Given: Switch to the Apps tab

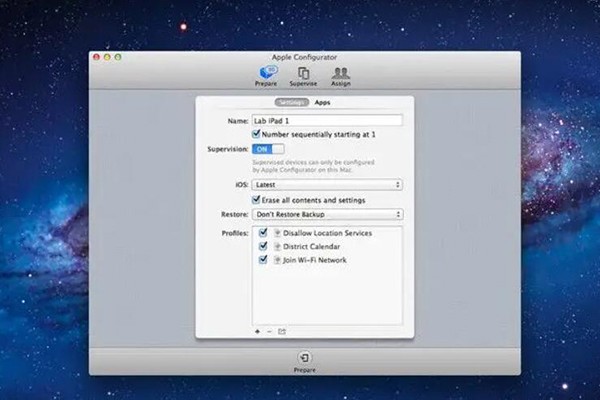Looking at the screenshot, I should point(322,102).
